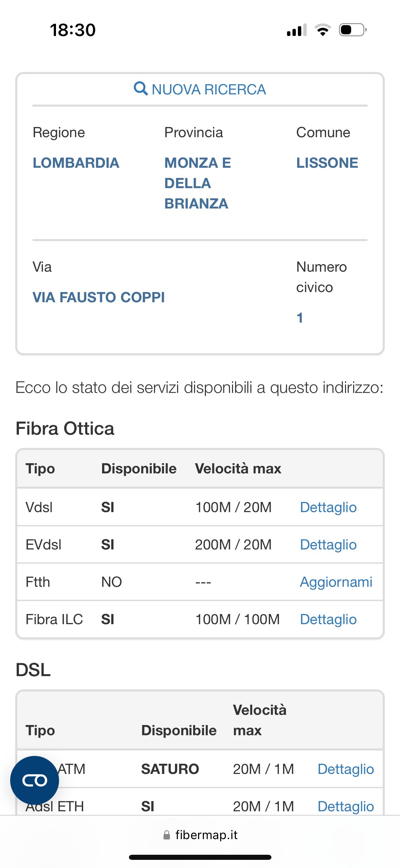400x868 pixels.
Task: Open the LISSONE comune link
Action: pos(327,163)
